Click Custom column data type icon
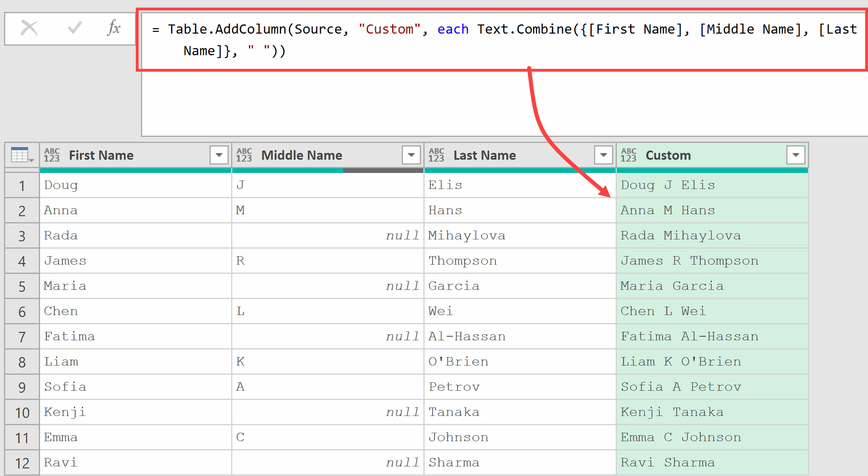 tap(628, 155)
